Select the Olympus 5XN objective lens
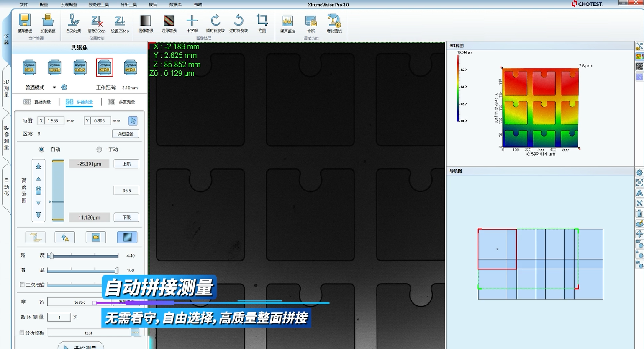 point(29,67)
